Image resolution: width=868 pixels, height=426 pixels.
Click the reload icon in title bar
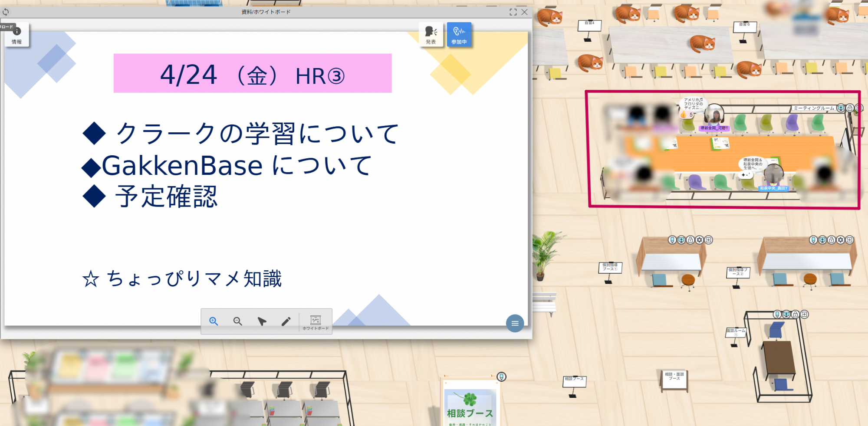tap(6, 12)
